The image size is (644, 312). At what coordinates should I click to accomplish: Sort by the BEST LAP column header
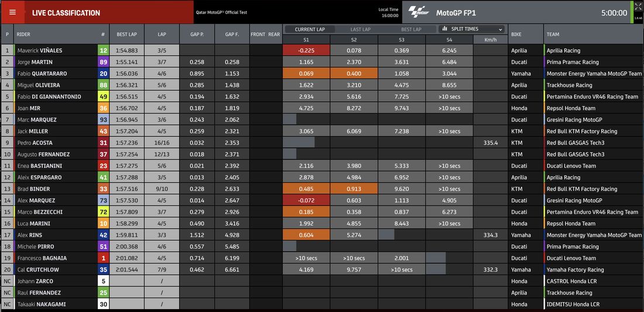pos(126,35)
